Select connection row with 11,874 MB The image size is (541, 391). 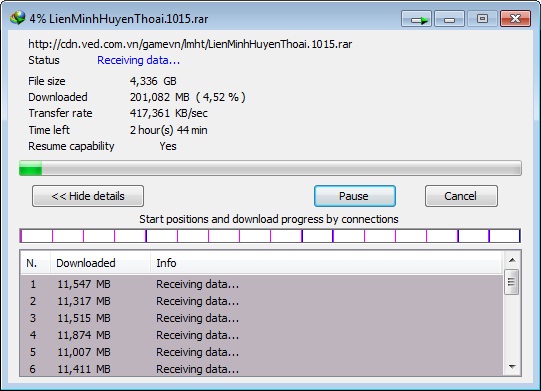(261, 335)
